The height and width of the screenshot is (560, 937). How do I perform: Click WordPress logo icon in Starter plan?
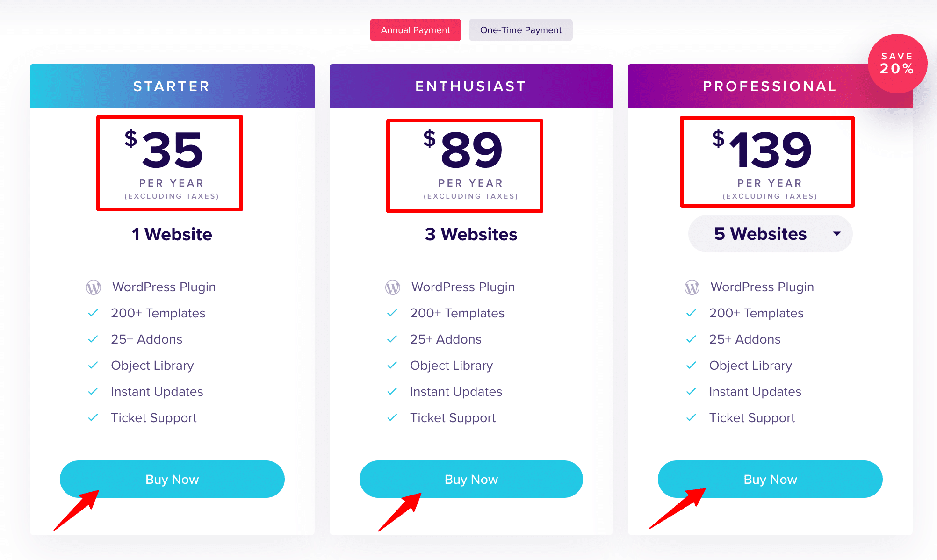94,287
